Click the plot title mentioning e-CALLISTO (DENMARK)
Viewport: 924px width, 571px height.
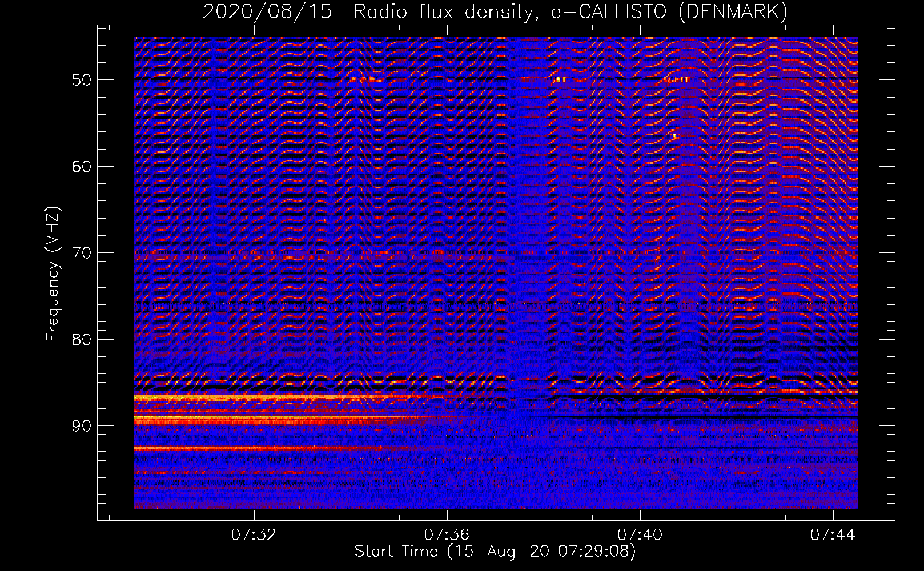pos(495,11)
